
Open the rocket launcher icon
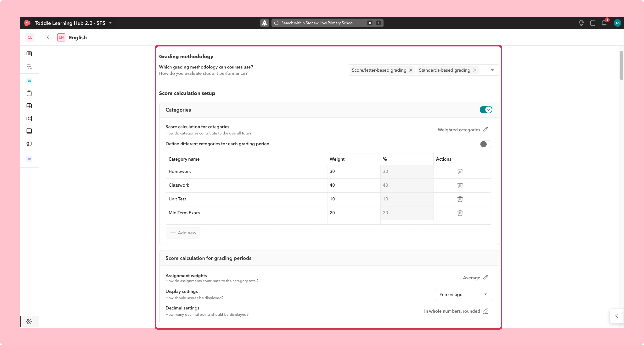tap(264, 23)
